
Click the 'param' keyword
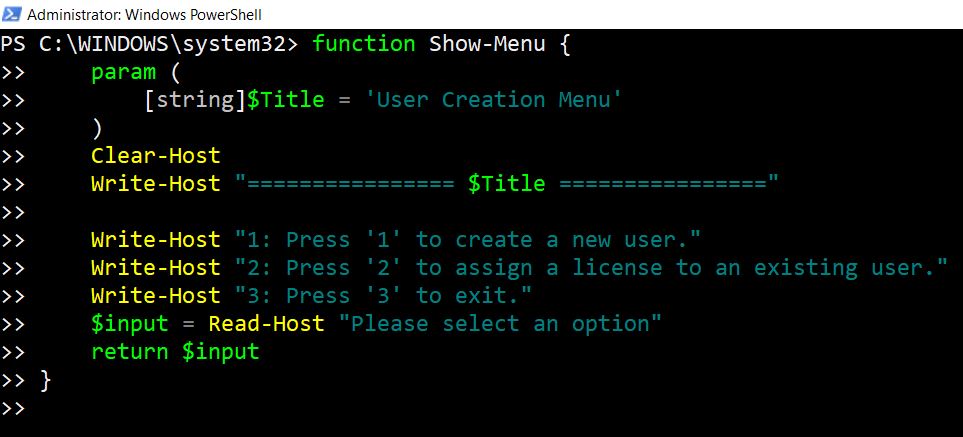click(x=123, y=72)
